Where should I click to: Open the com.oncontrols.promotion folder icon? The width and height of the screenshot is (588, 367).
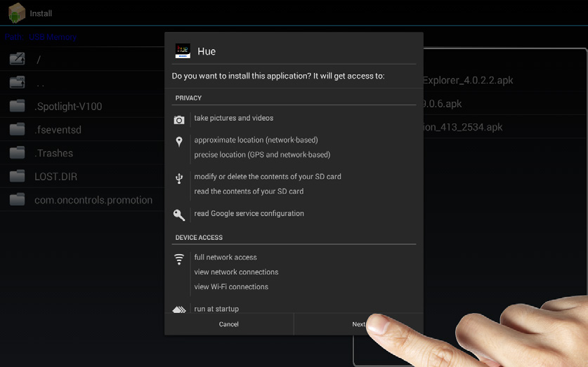[x=18, y=199]
